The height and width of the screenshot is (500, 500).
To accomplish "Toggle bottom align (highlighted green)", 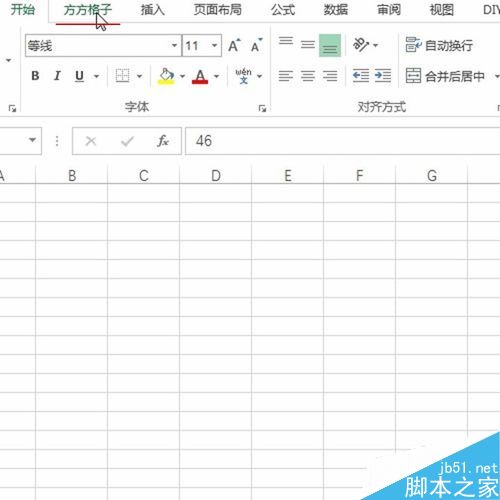I will (x=330, y=45).
